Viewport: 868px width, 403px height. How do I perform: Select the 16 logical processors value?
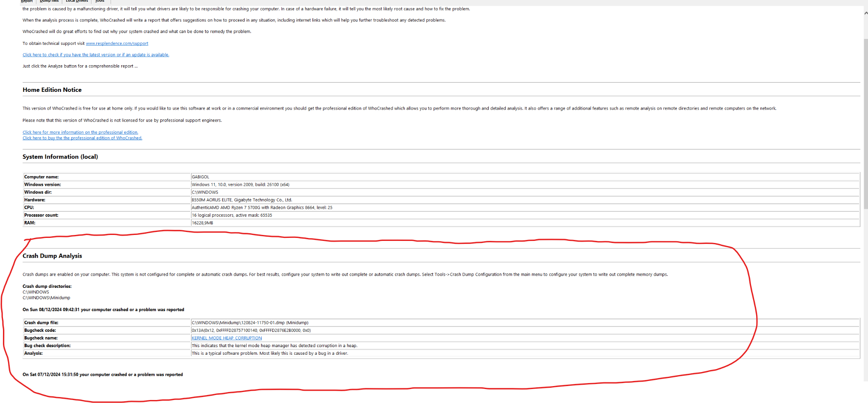point(232,215)
